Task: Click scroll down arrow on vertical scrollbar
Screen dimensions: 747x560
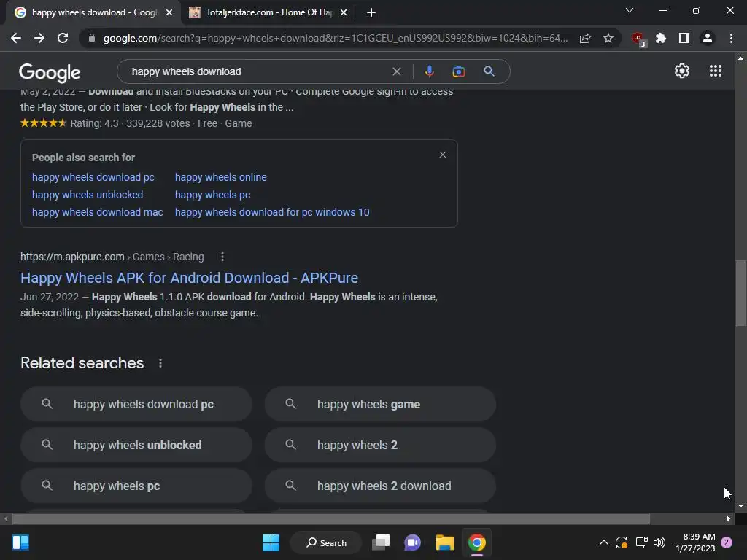Action: pyautogui.click(x=740, y=506)
